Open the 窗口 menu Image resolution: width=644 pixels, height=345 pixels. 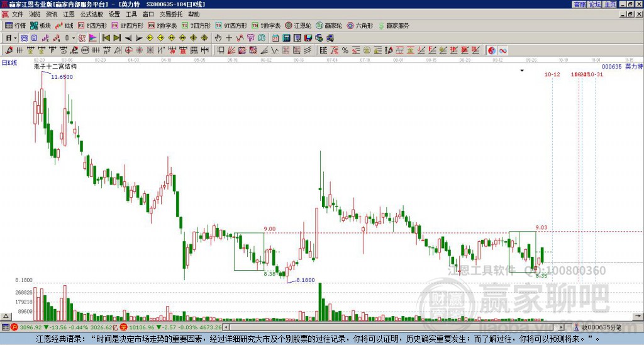coord(148,14)
